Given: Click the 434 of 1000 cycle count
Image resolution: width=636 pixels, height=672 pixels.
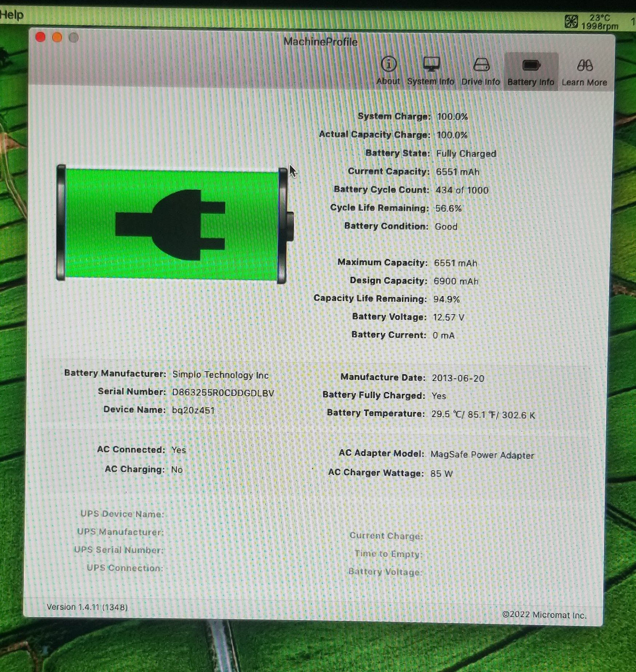Looking at the screenshot, I should [462, 190].
